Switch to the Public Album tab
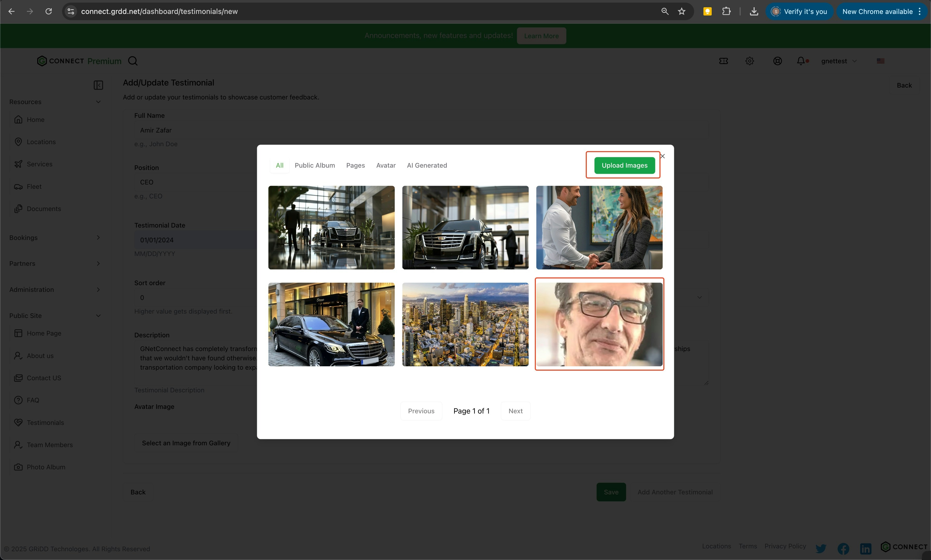Image resolution: width=931 pixels, height=560 pixels. coord(315,165)
